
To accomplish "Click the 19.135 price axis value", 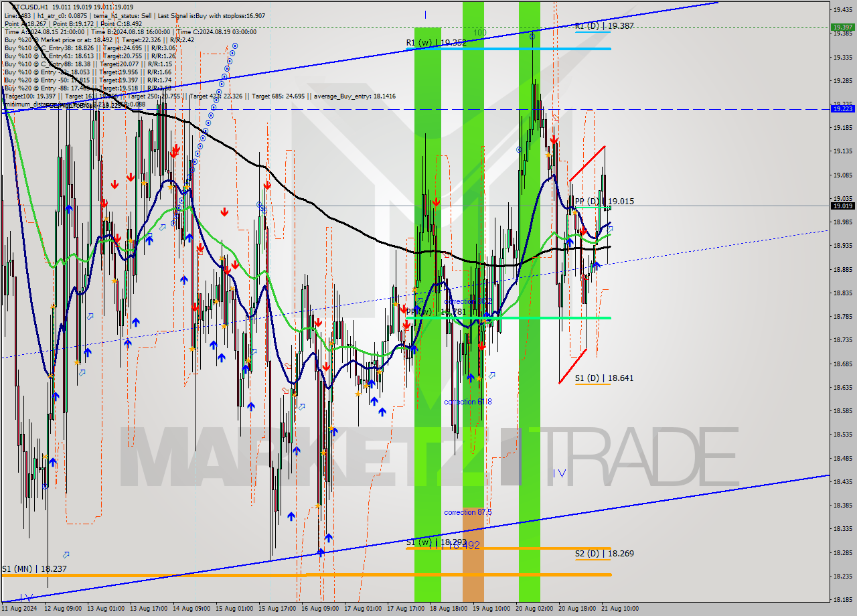I will coord(842,151).
